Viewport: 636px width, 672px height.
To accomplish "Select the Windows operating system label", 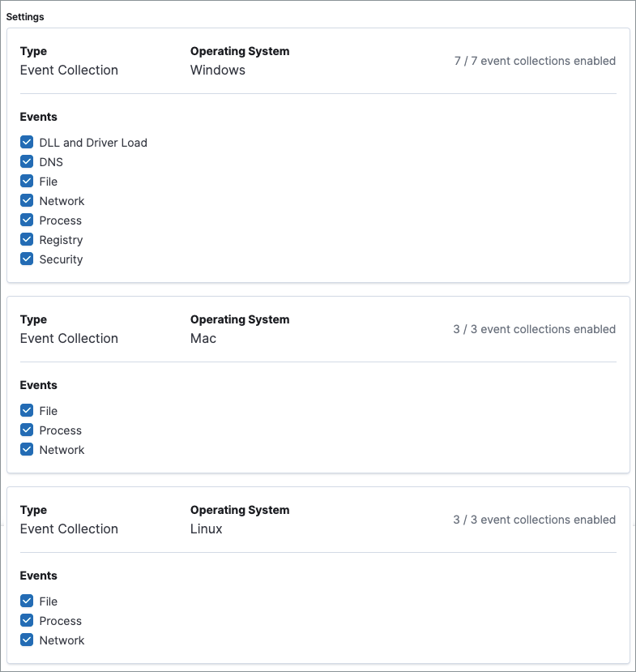I will coord(218,71).
